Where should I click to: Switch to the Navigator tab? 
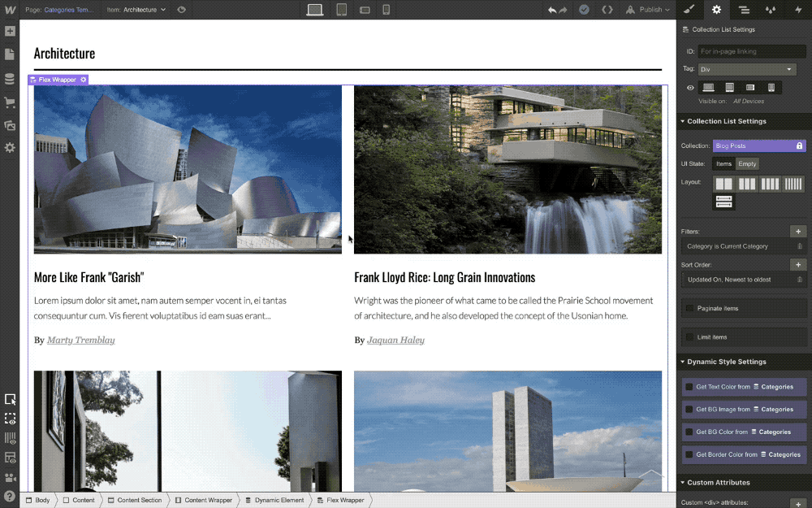point(744,9)
